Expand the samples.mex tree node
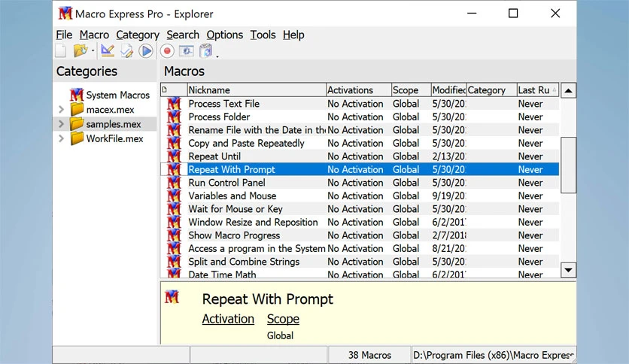The height and width of the screenshot is (364, 629). coord(62,124)
